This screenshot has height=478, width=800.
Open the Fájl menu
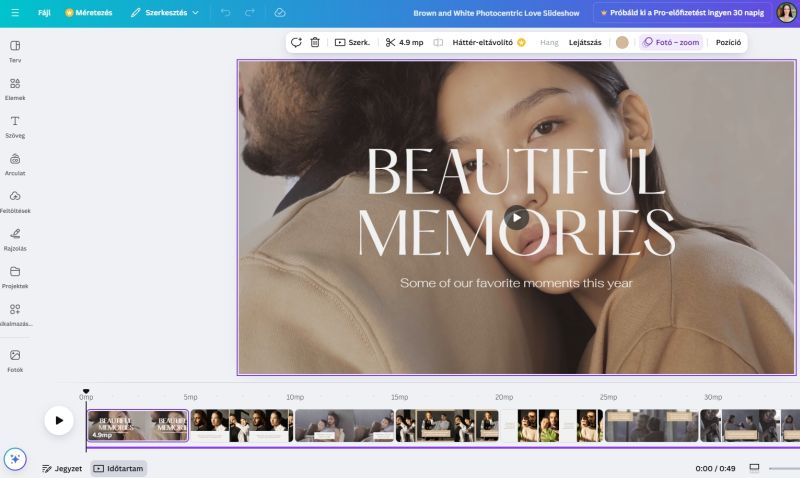[44, 13]
